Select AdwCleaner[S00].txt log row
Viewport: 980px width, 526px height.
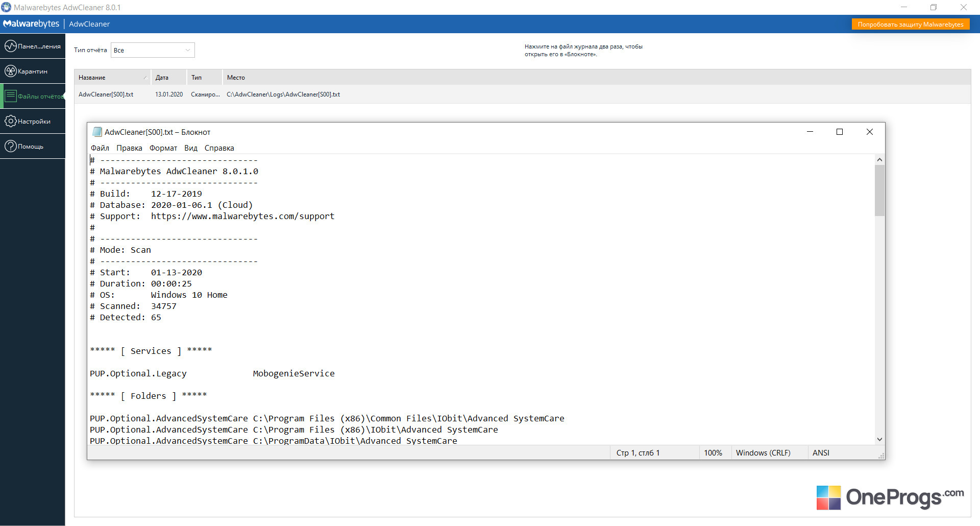coord(522,94)
